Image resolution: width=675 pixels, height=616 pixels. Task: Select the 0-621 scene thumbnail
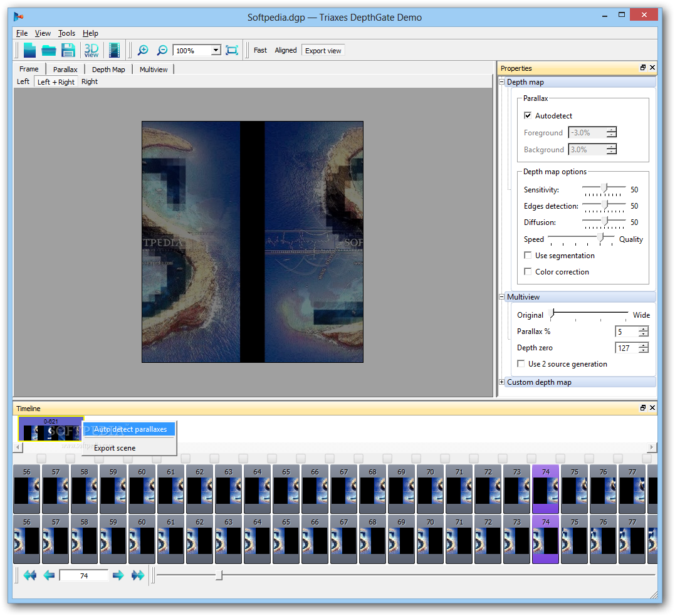(x=50, y=429)
